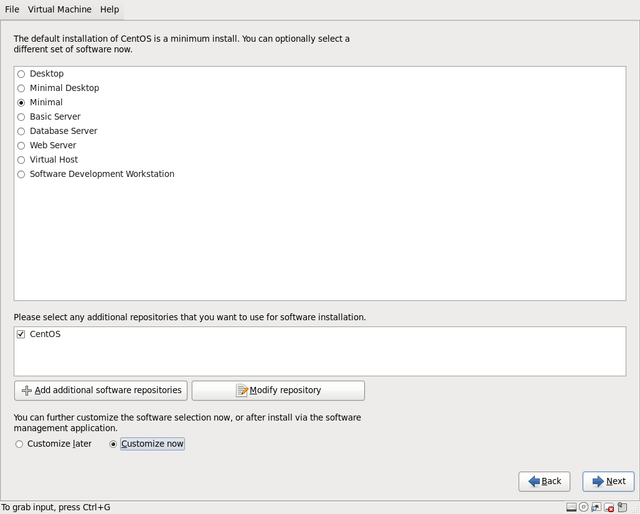Choose the Basic Server installation type
The height and width of the screenshot is (514, 640).
(x=21, y=117)
